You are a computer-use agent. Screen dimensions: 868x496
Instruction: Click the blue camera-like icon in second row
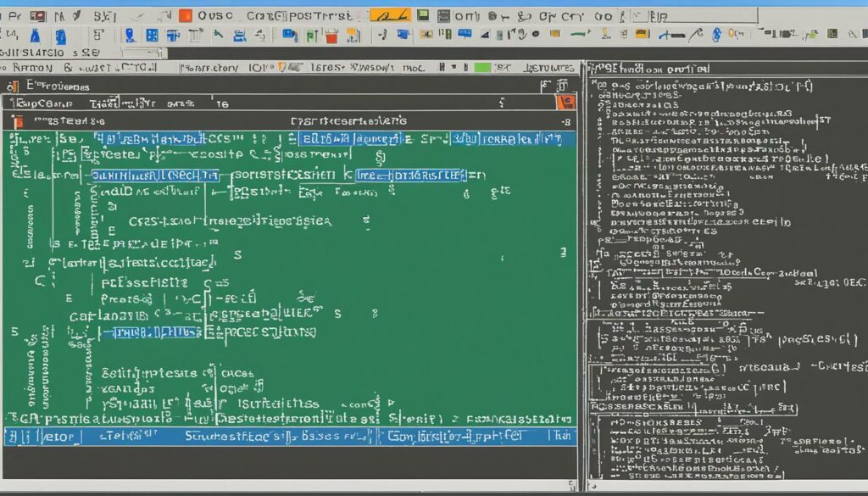[403, 35]
